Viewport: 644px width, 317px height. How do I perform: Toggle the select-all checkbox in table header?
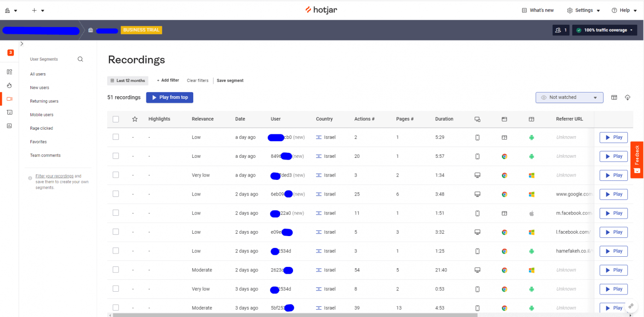116,119
